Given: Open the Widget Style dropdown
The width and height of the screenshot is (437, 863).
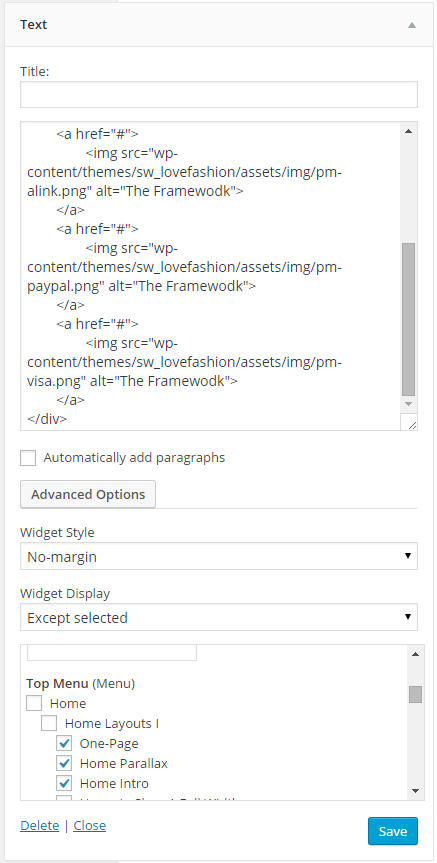Looking at the screenshot, I should click(x=218, y=556).
